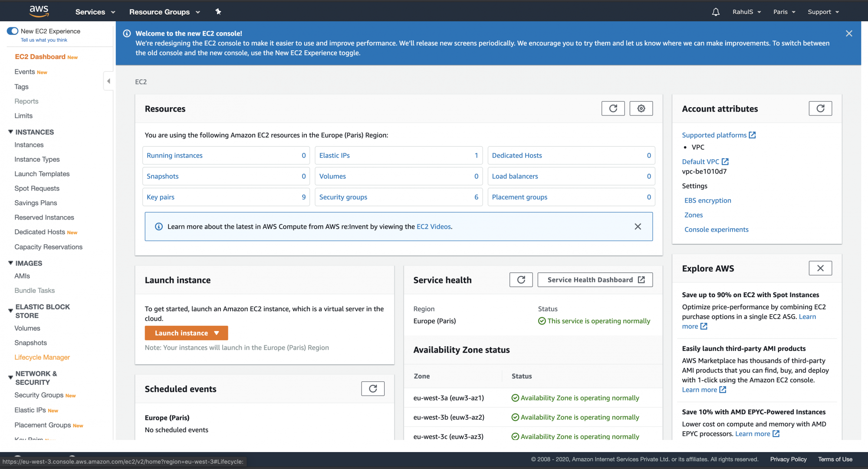This screenshot has width=868, height=469.
Task: Refresh the Scheduled events panel
Action: pos(373,388)
